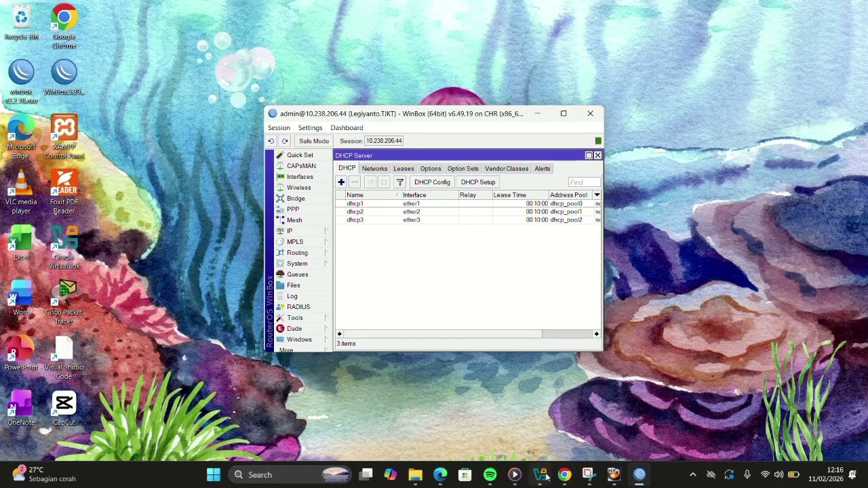Open RADIUS in the sidebar
Viewport: 868px width, 488px height.
[x=298, y=307]
